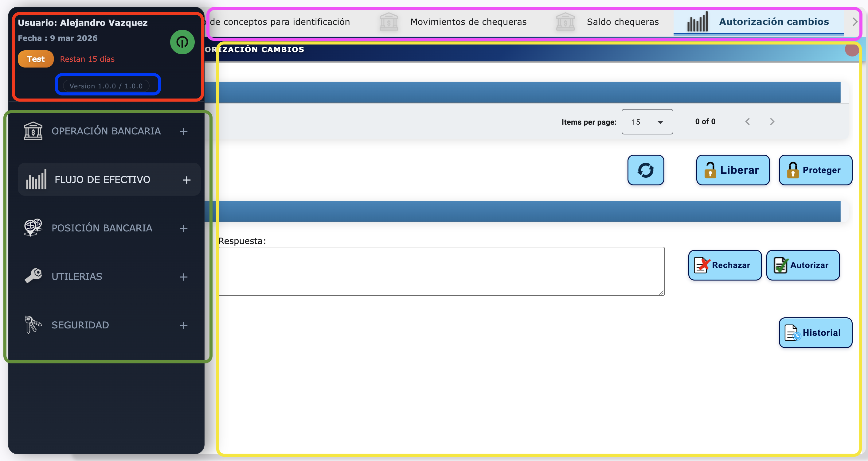Expand the Flujo de Efectivo submenu

coord(187,180)
